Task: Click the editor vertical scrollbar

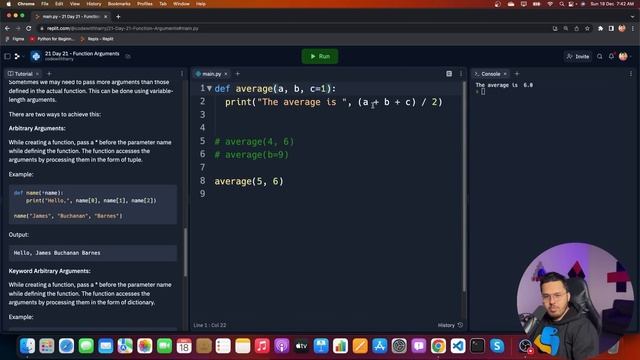Action: tap(464, 186)
